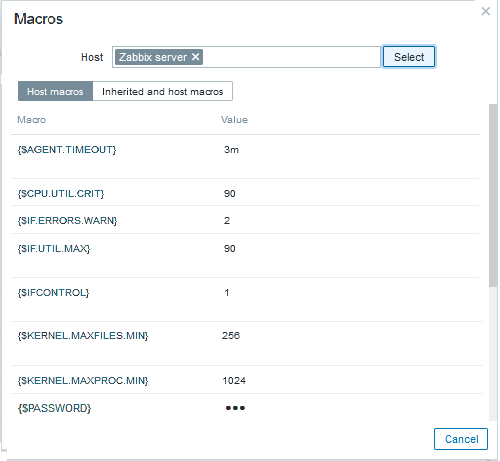Image resolution: width=500 pixels, height=461 pixels.
Task: Switch to Inherited and host macros tab
Action: point(162,91)
